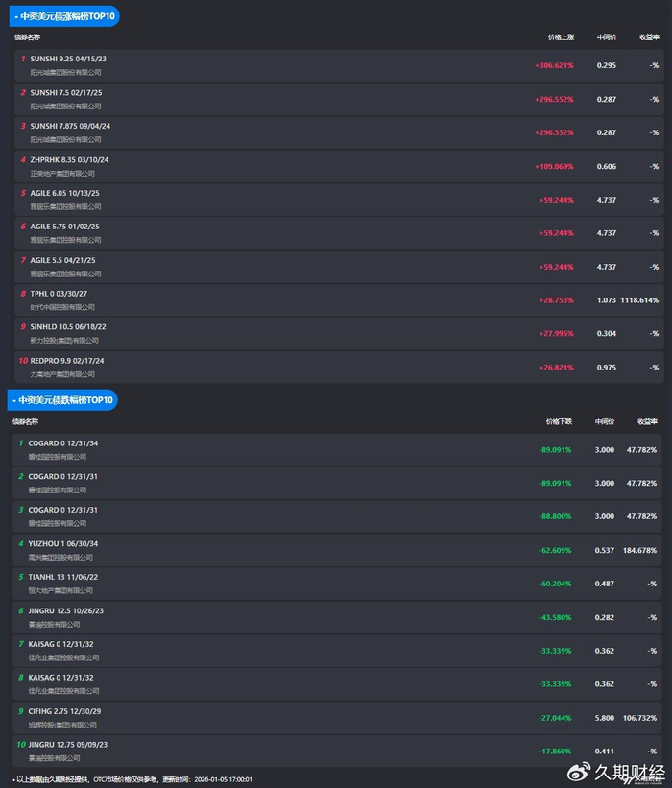
Task: Open the ZHPRHK 8.35 03/10/24 bond
Action: pos(69,159)
